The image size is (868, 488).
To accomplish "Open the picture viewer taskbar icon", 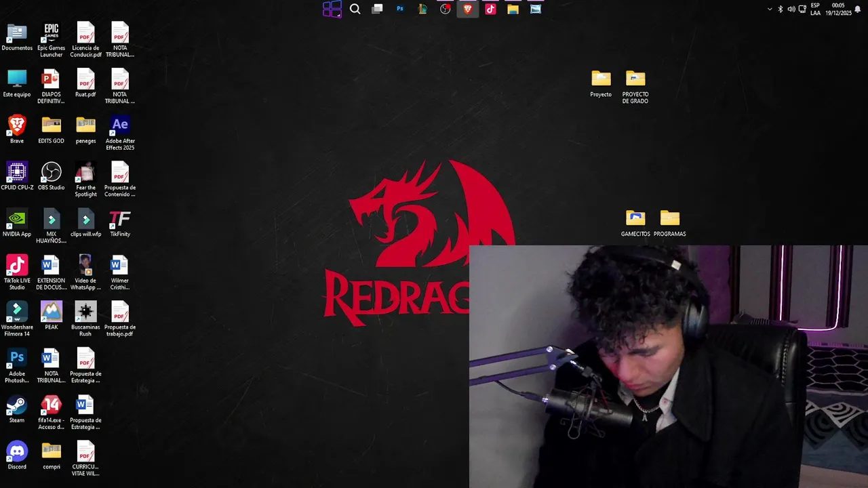I will pyautogui.click(x=536, y=9).
